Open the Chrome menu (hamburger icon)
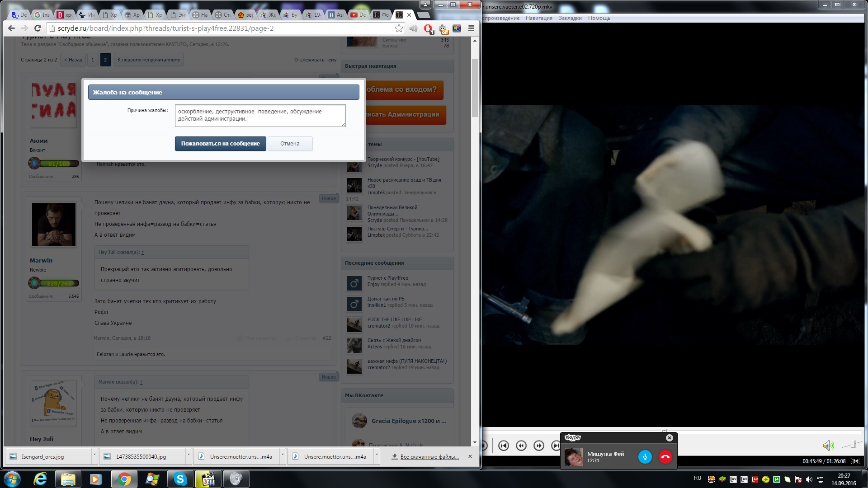Screen dimensions: 868x488 click(x=471, y=28)
